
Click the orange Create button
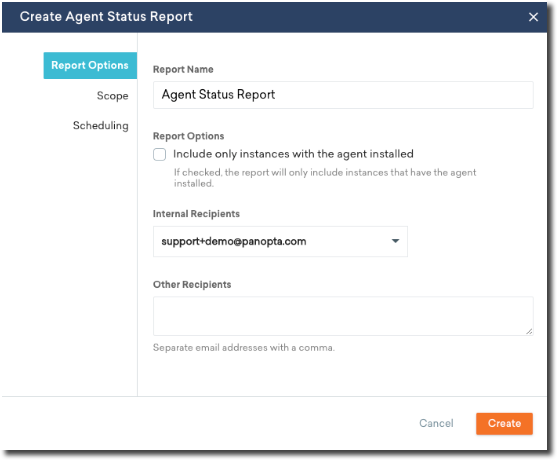pos(504,423)
